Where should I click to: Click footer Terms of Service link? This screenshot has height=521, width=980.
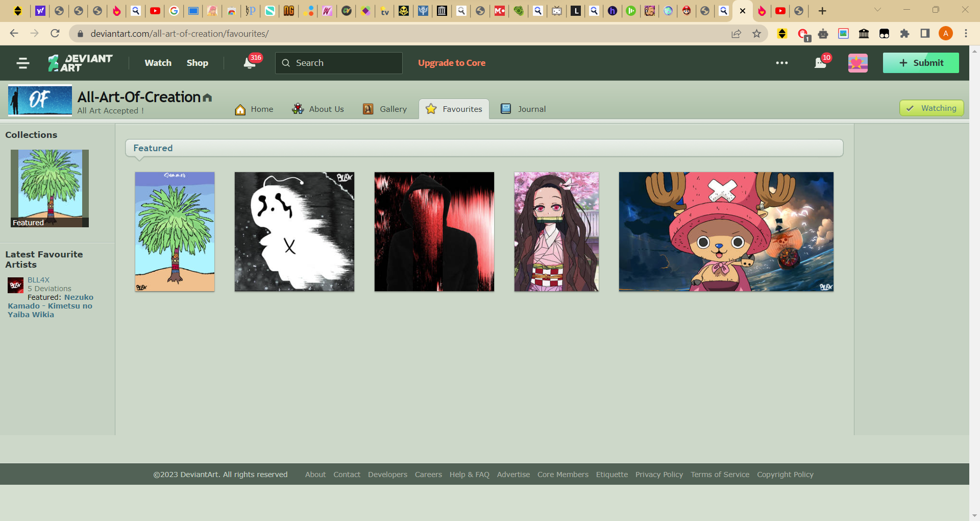click(720, 475)
